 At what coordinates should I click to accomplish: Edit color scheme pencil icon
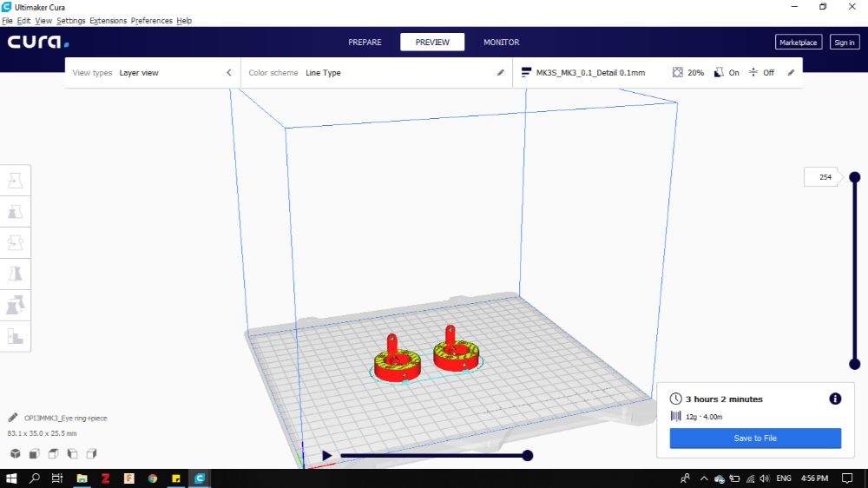(501, 73)
